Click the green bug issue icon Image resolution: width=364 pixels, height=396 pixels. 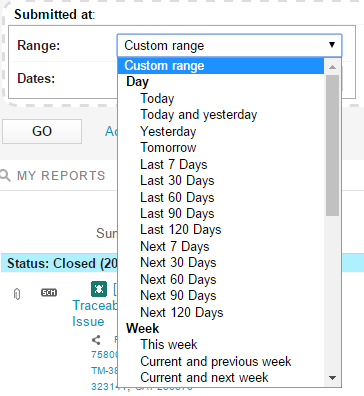pyautogui.click(x=99, y=289)
